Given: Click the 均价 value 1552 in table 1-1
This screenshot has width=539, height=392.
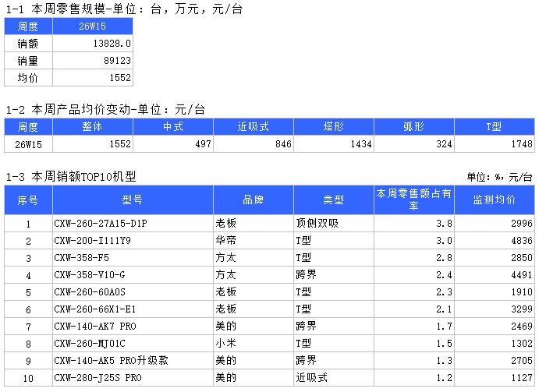Looking at the screenshot, I should pos(120,78).
